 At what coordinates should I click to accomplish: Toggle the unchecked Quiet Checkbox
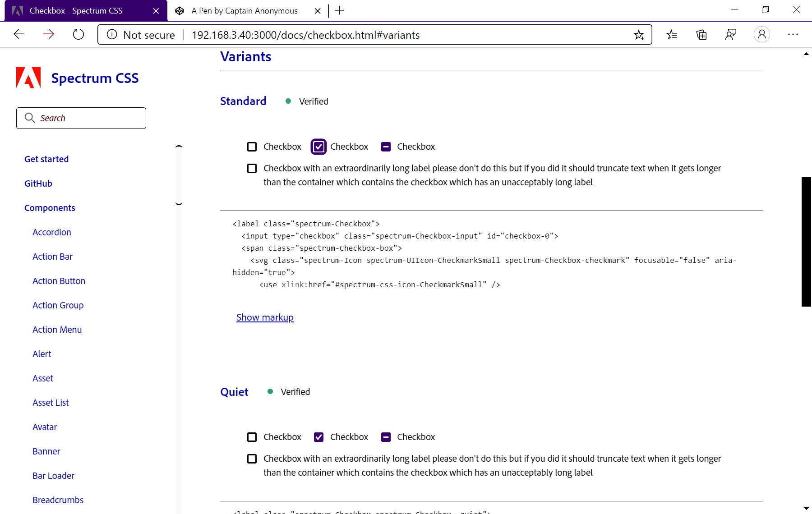[252, 437]
